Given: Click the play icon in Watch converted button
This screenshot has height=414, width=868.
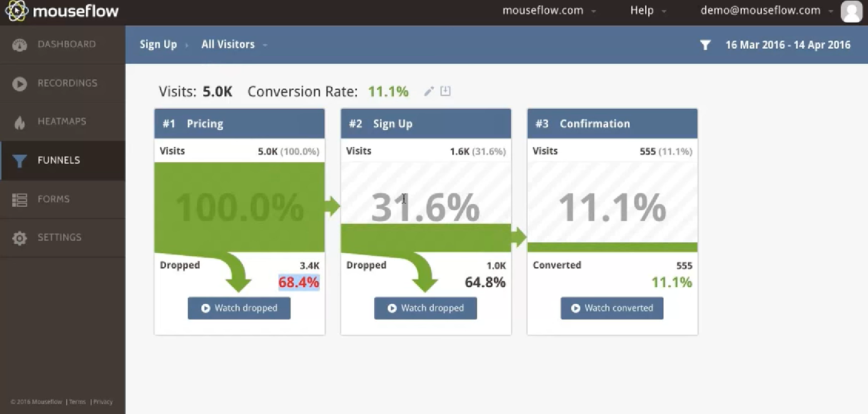Looking at the screenshot, I should tap(575, 308).
